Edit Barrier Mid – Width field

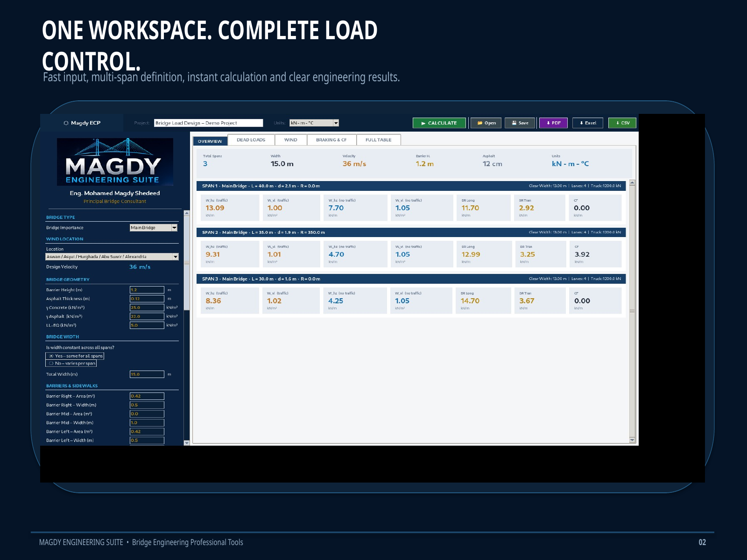147,423
